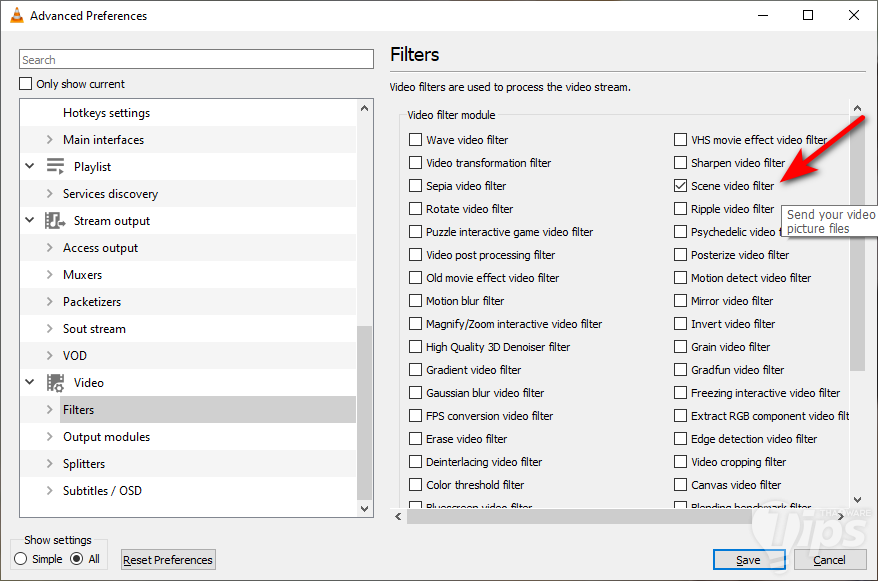Screen dimensions: 878x581
Task: Expand the Output modules tree item
Action: [x=50, y=437]
